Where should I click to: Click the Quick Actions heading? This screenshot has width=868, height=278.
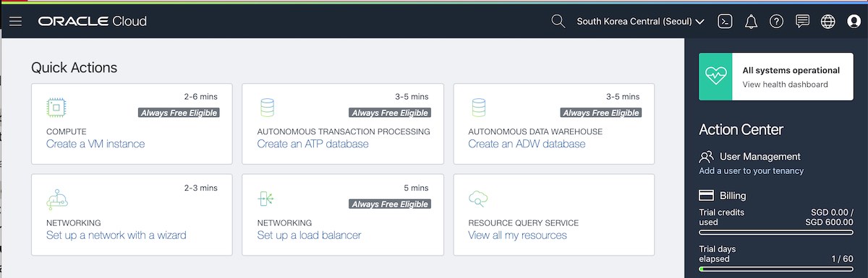(x=74, y=68)
